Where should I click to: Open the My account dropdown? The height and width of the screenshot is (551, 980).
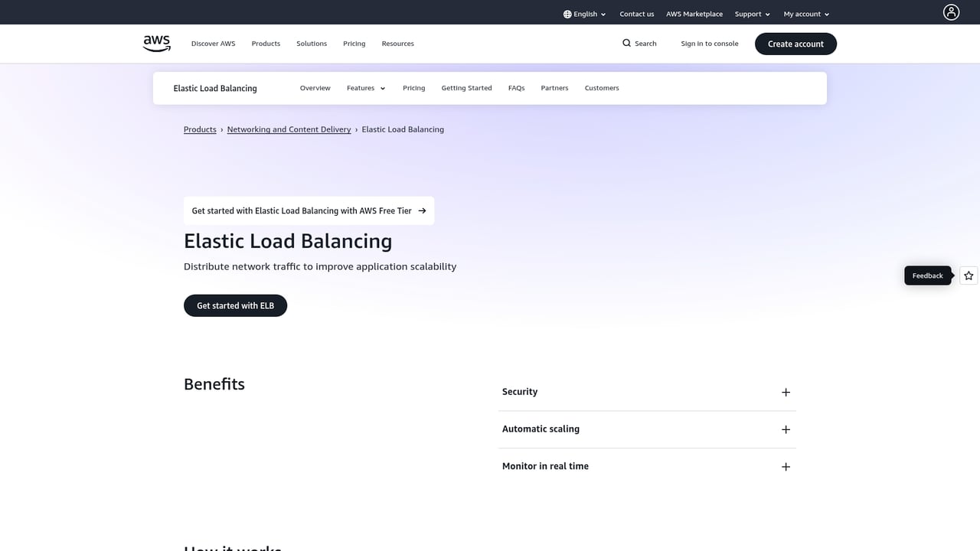(805, 13)
